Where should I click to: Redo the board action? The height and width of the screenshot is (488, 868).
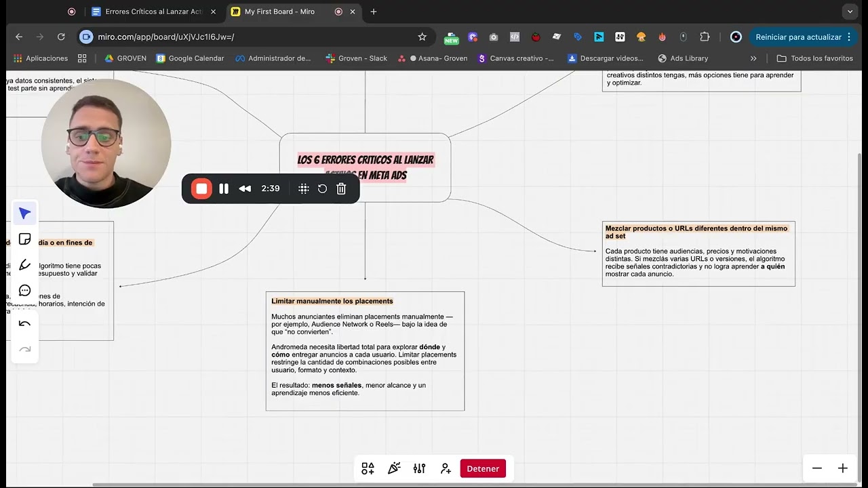[x=24, y=349]
